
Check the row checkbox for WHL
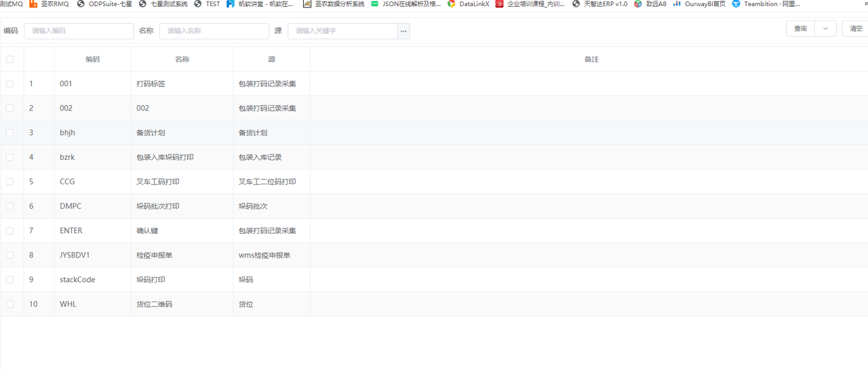point(9,304)
